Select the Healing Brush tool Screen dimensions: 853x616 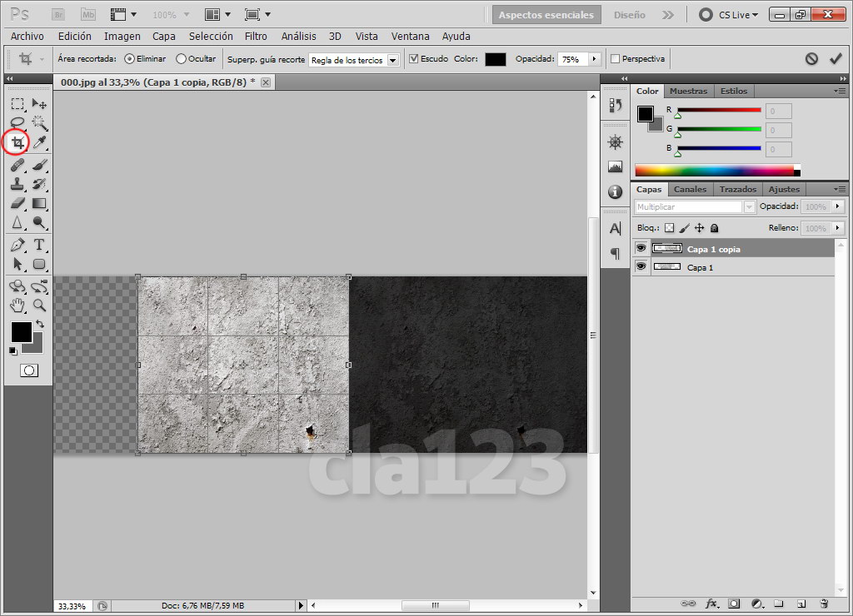(17, 164)
